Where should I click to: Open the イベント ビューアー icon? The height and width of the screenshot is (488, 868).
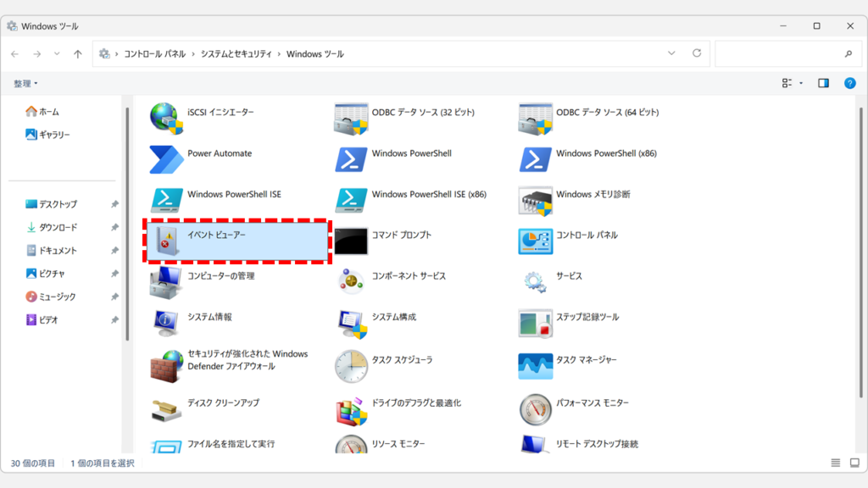tap(166, 241)
